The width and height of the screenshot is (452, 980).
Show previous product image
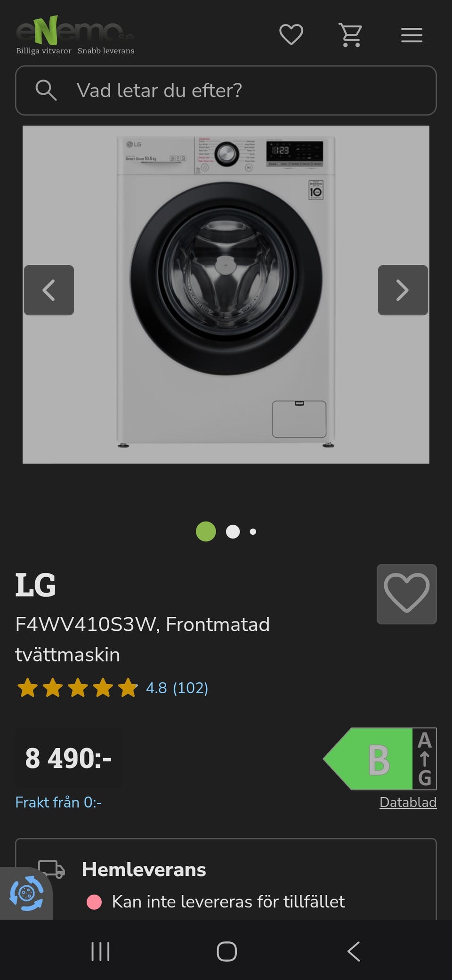(x=49, y=290)
